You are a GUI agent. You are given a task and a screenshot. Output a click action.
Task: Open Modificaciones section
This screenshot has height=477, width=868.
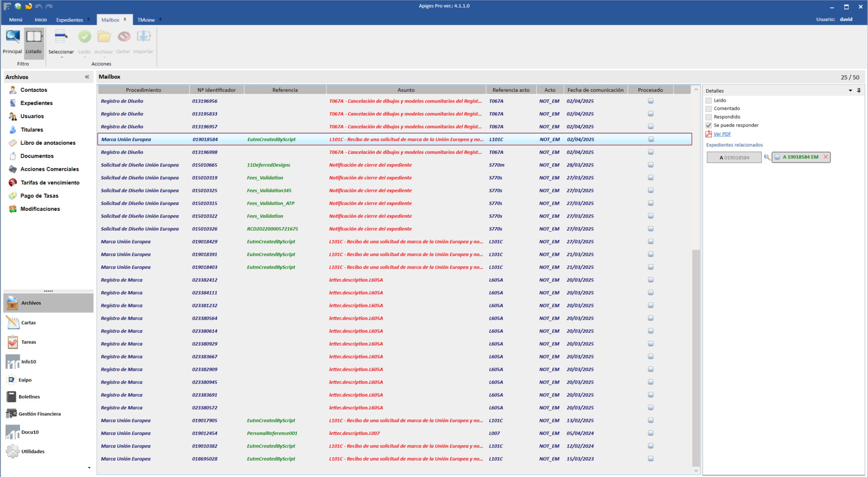[x=40, y=209]
